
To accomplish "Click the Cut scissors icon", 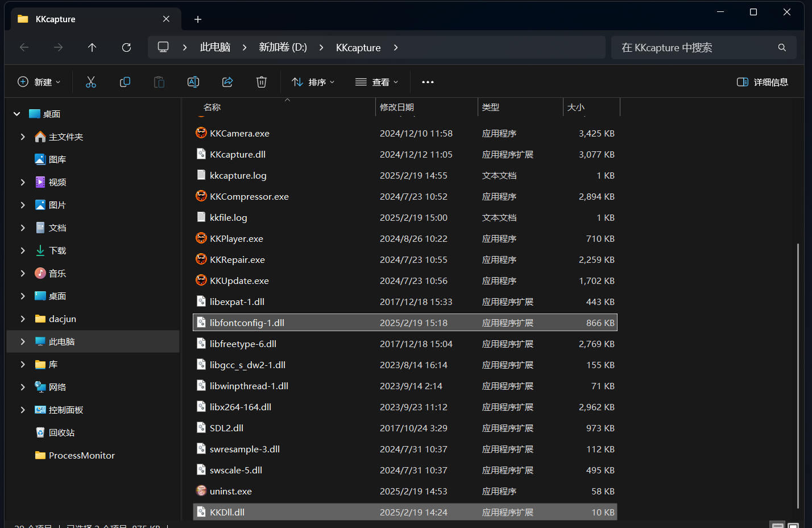I will click(91, 82).
